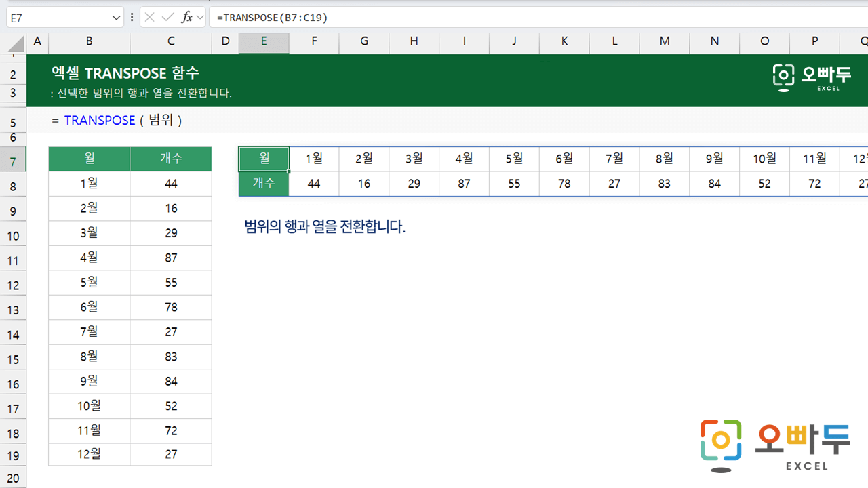Select the 10월 cell in transposed row

[764, 159]
